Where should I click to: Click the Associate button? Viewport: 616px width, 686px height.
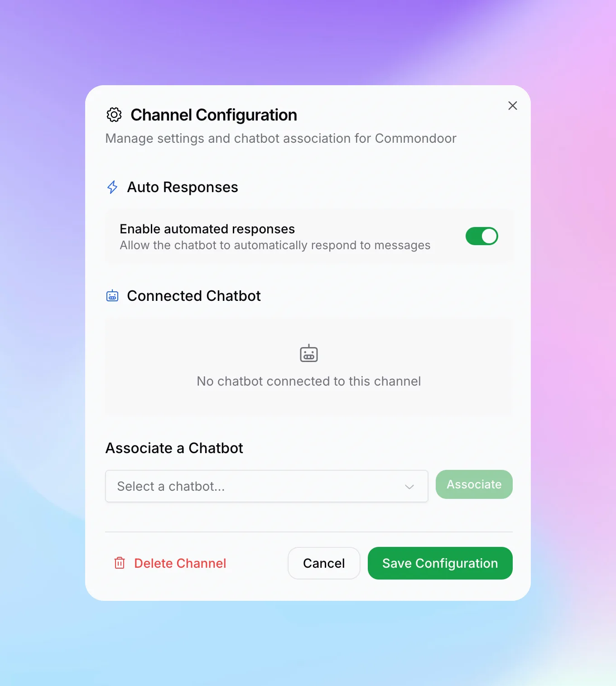coord(474,484)
